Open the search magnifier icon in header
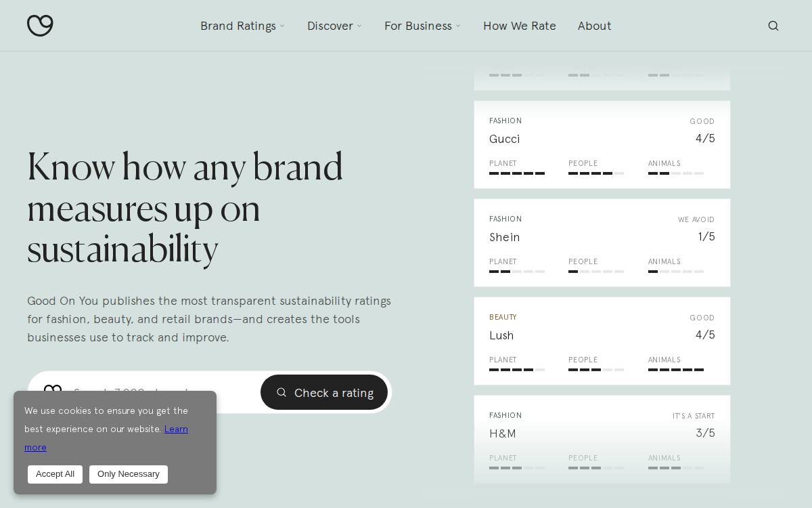This screenshot has height=508, width=812. tap(773, 26)
